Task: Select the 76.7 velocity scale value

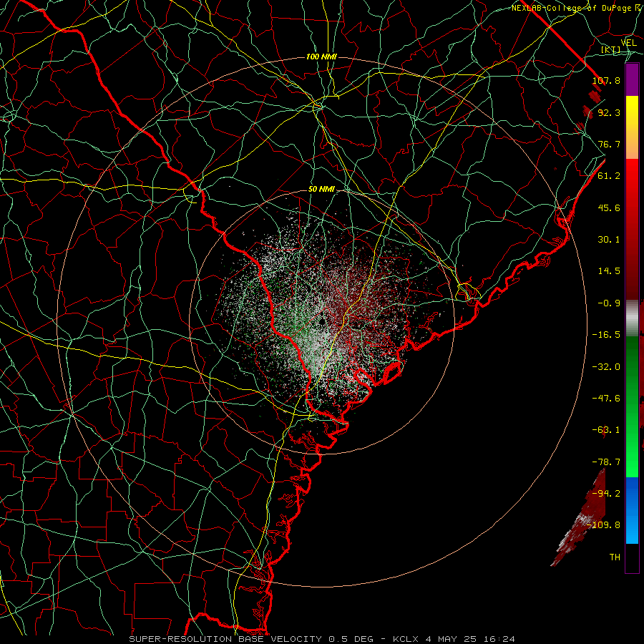Action: click(x=609, y=144)
